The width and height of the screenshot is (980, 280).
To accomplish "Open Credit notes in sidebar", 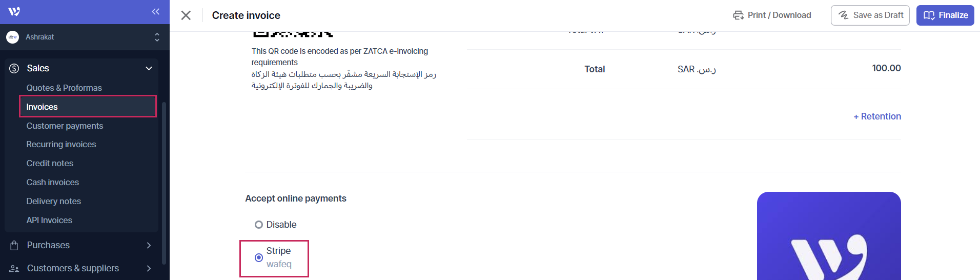I will 50,163.
